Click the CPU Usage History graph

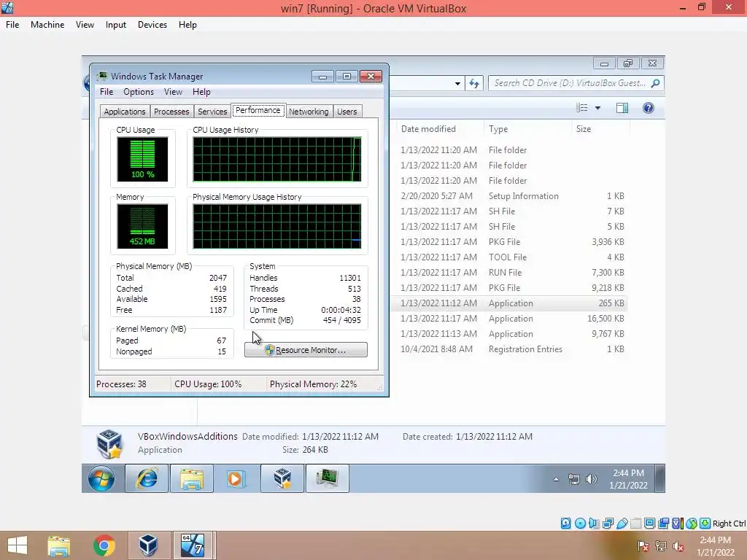pos(276,159)
